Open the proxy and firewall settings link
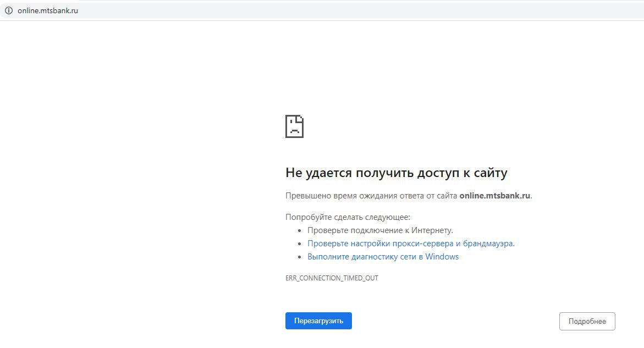This screenshot has width=644, height=348. pyautogui.click(x=411, y=244)
